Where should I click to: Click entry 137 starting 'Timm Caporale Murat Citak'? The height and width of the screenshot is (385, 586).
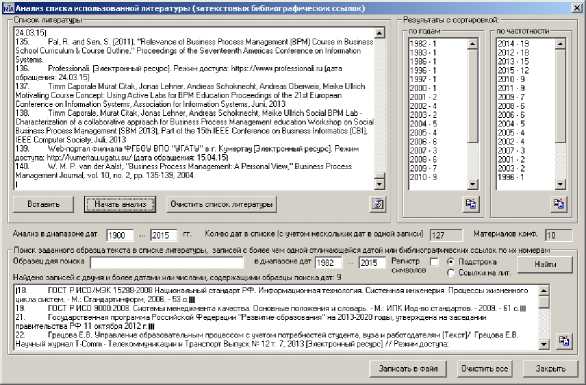tap(190, 95)
